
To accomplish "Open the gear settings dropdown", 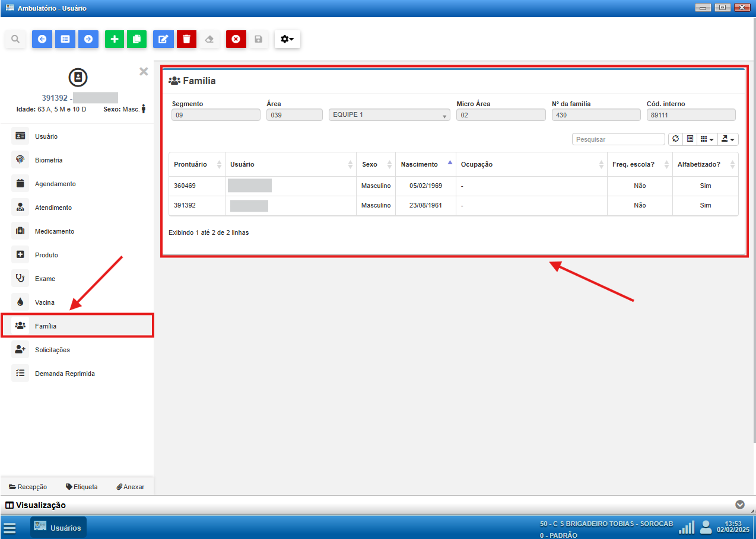I will click(287, 39).
